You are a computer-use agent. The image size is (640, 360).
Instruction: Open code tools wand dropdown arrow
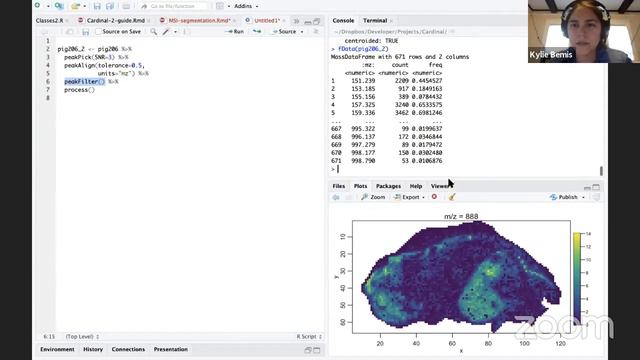pos(176,32)
